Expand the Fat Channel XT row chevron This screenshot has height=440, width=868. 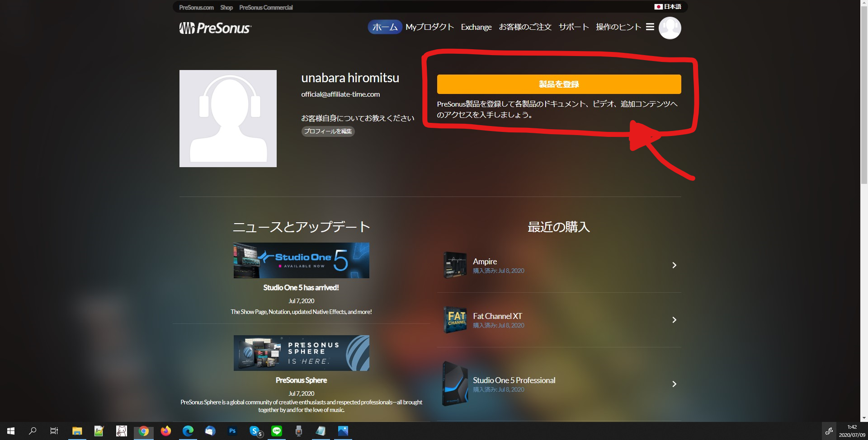click(x=674, y=320)
